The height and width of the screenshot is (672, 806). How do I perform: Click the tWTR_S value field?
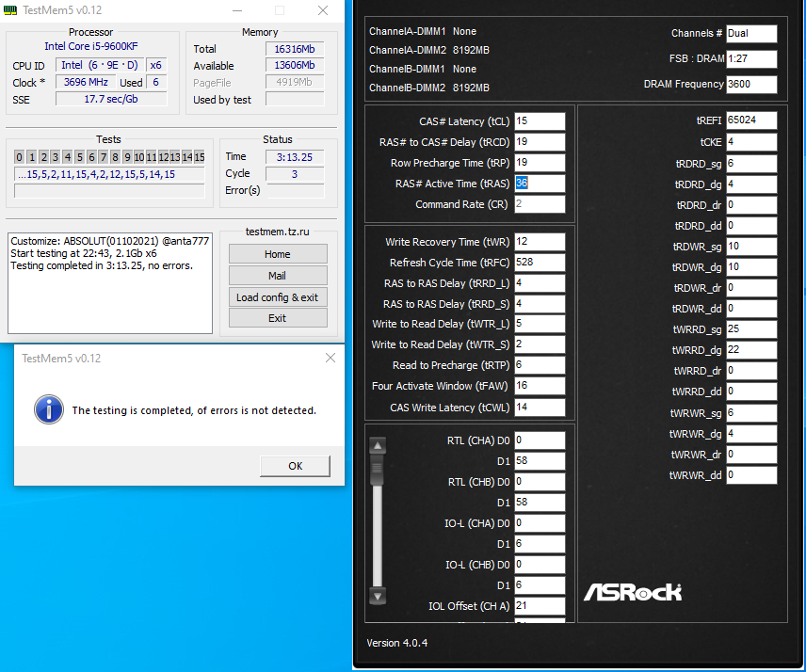point(540,344)
